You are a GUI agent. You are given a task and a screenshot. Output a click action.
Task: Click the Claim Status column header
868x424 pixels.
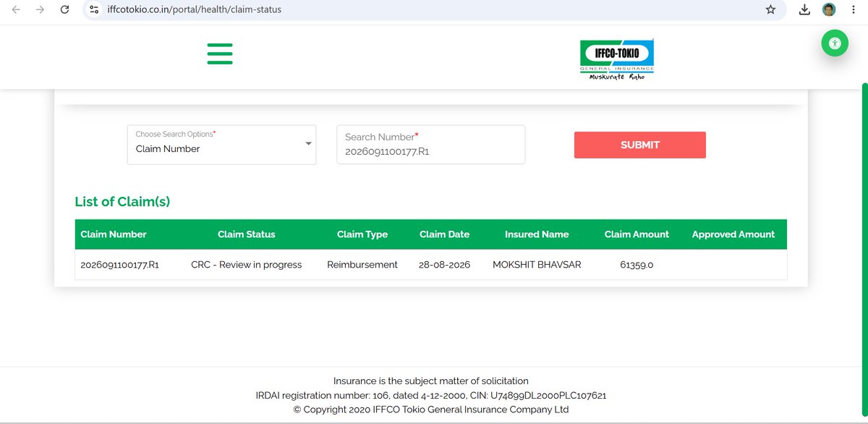pyautogui.click(x=247, y=234)
